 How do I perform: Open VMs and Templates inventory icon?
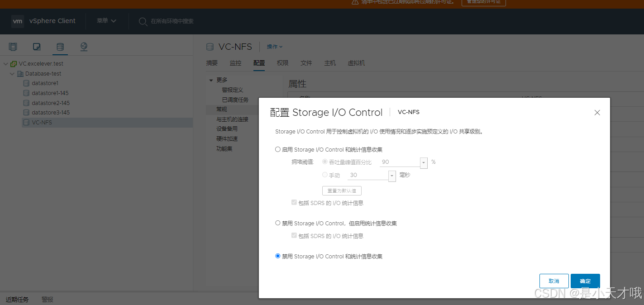tap(37, 47)
